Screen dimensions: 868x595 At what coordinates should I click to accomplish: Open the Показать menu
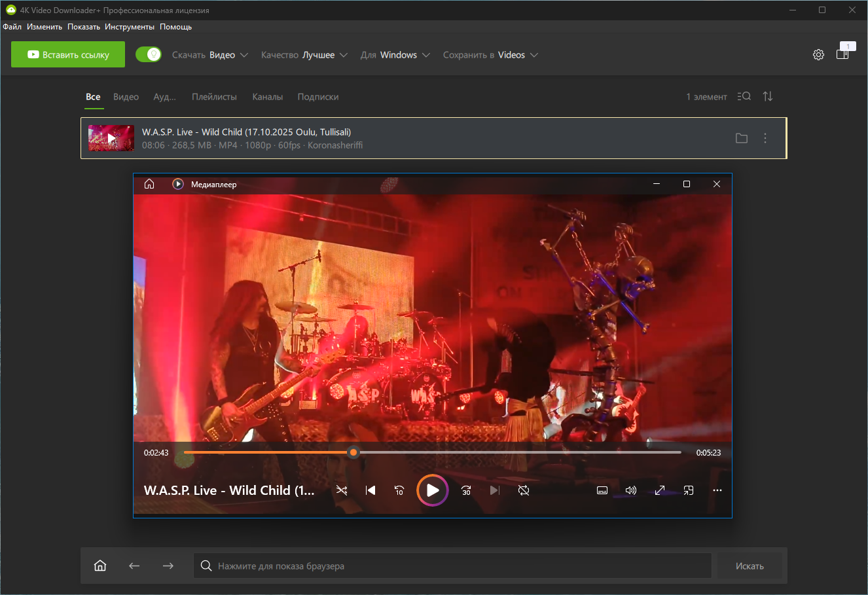pos(84,27)
